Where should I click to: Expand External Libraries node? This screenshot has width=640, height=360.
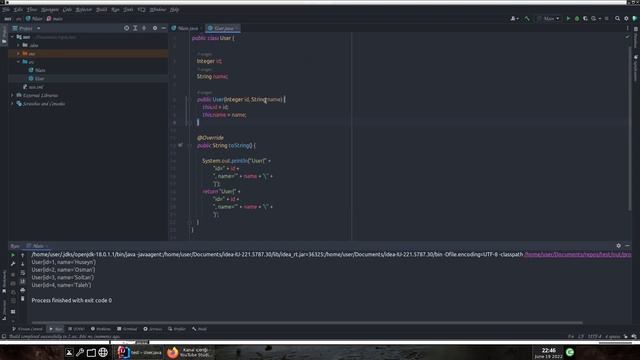(x=12, y=95)
